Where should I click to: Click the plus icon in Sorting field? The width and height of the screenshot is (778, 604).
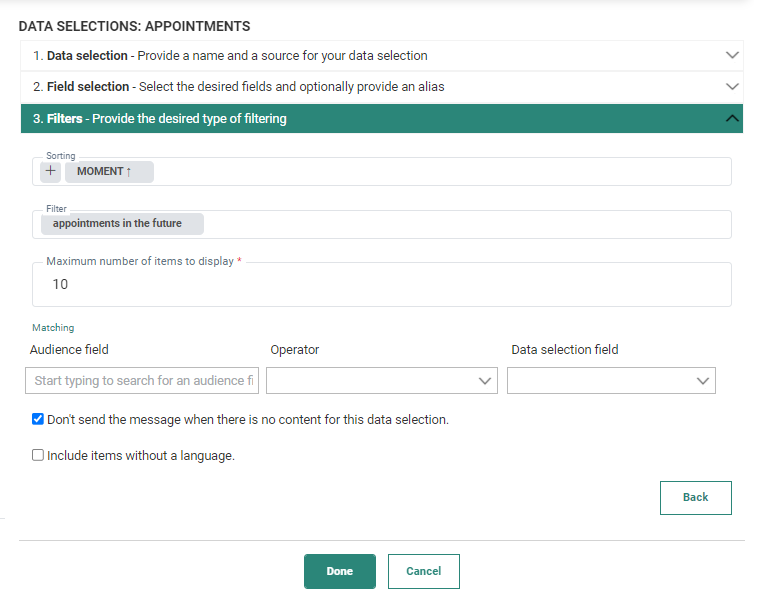[51, 172]
